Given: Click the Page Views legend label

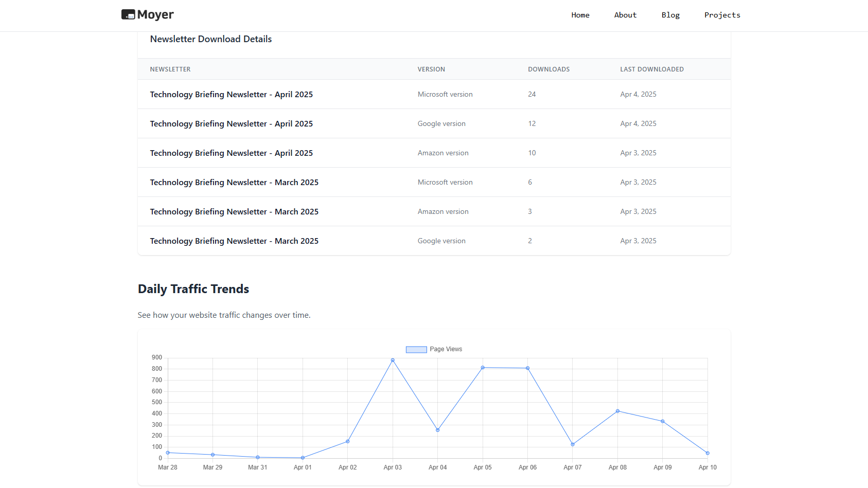Looking at the screenshot, I should click(x=446, y=349).
